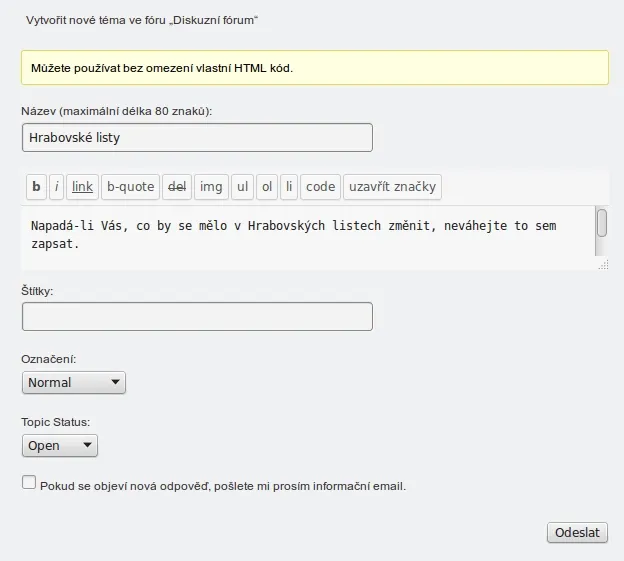This screenshot has width=624, height=561.
Task: Click into the Štítky tags field
Action: (x=197, y=317)
